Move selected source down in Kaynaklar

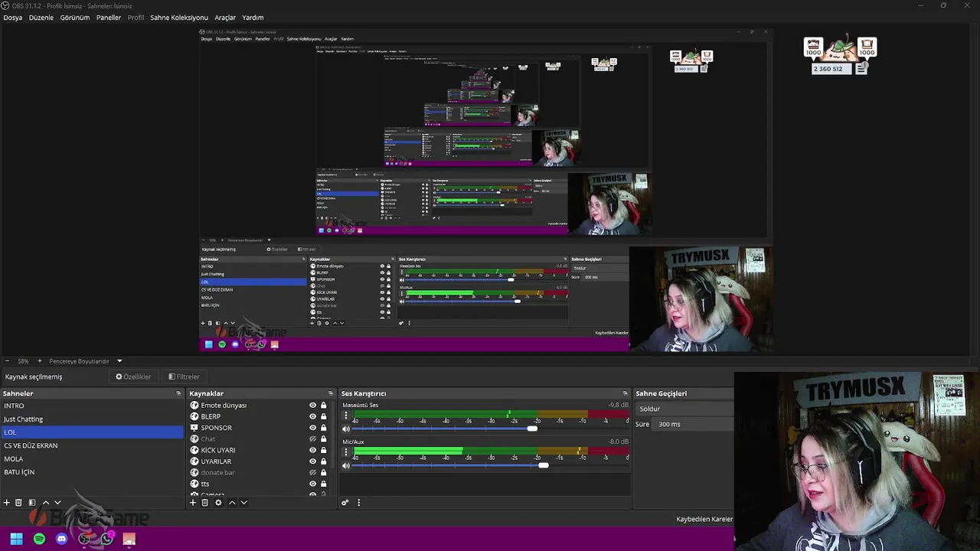[244, 503]
